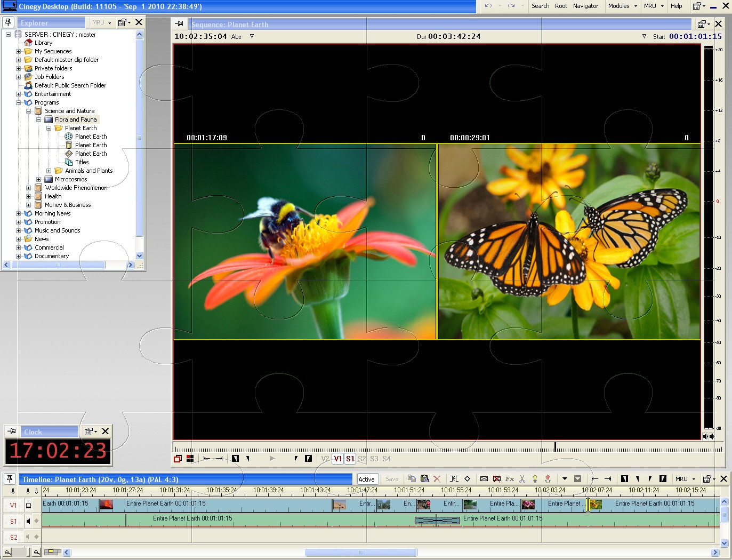
Task: Pin the Timeline panel
Action: (x=10, y=479)
